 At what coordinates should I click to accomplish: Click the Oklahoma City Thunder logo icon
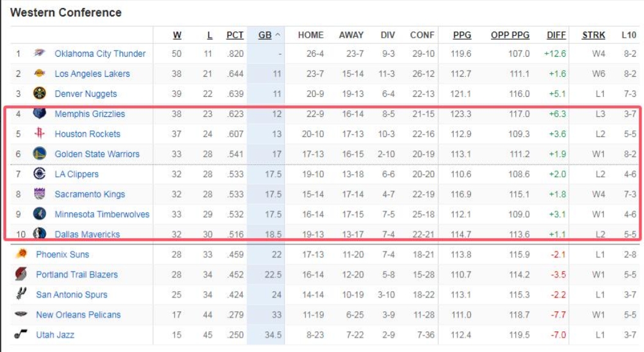40,54
